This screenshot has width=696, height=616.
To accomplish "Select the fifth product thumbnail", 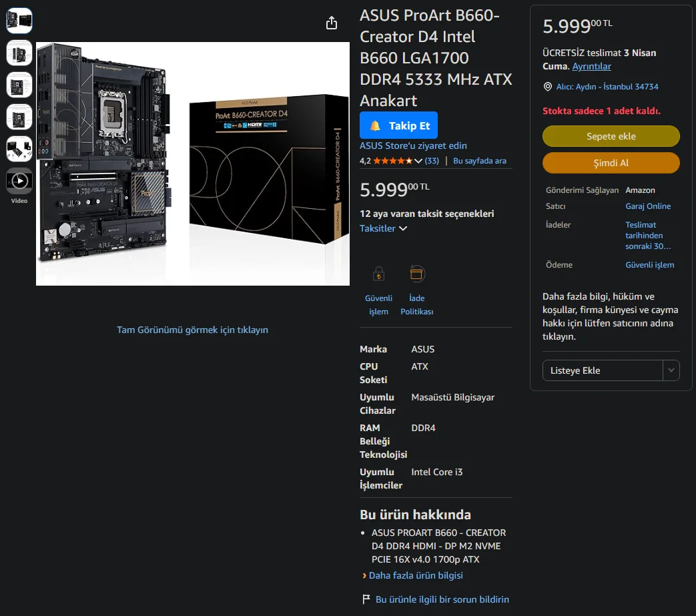I will 19,149.
